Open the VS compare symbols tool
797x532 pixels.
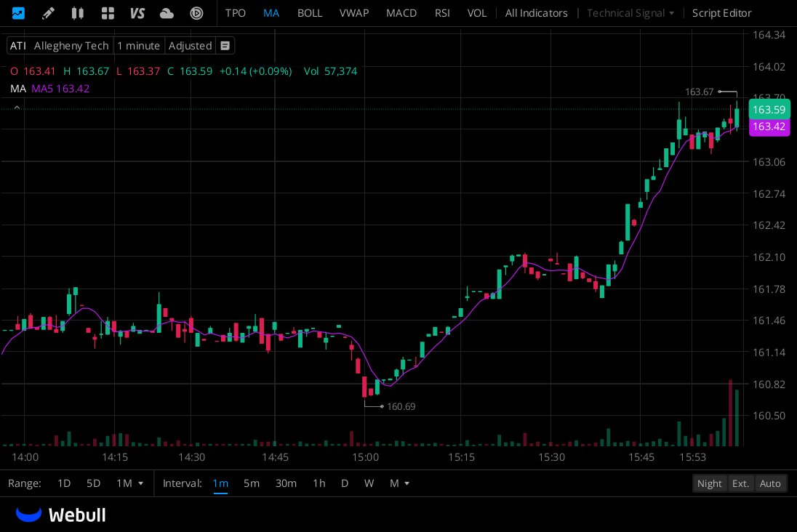[137, 13]
